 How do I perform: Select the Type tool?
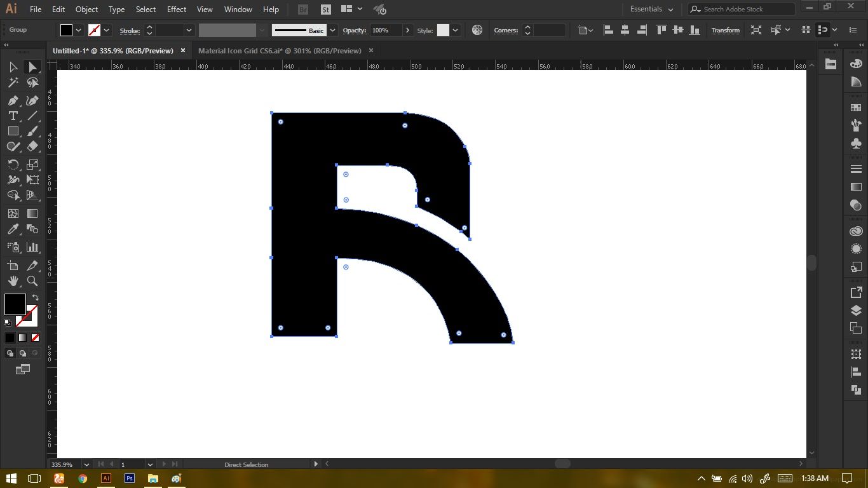tap(13, 116)
